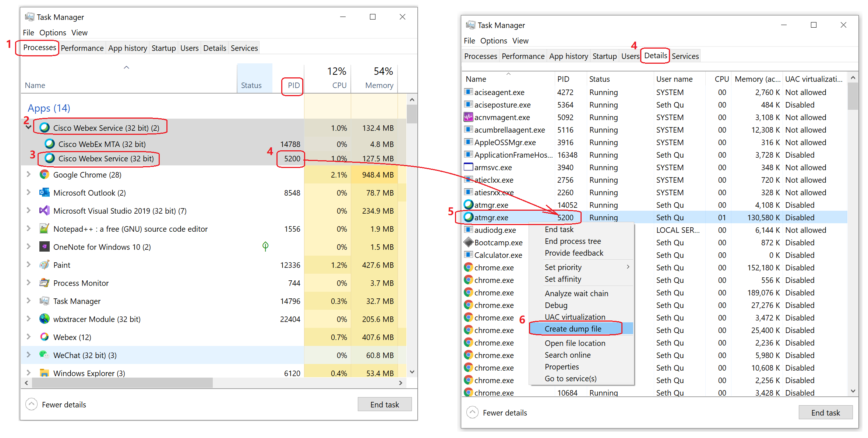This screenshot has width=868, height=438.
Task: Open Set priority submenu arrow
Action: click(x=628, y=267)
